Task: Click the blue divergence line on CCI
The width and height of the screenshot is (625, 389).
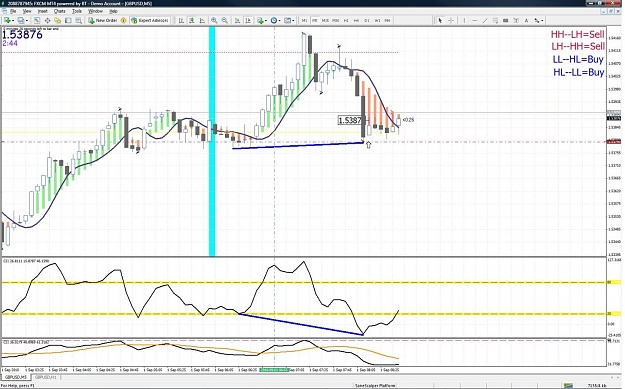Action: point(301,324)
